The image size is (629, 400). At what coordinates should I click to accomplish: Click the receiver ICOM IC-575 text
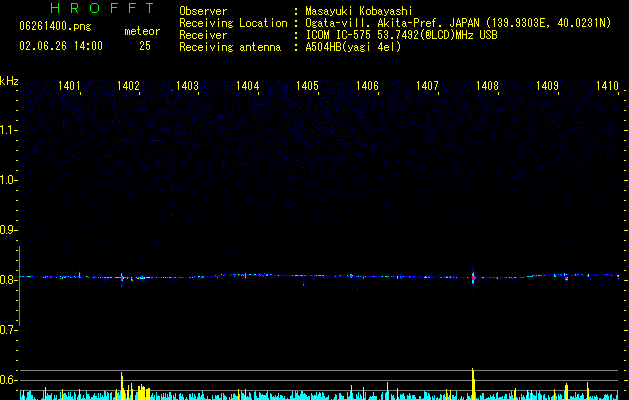[401, 35]
